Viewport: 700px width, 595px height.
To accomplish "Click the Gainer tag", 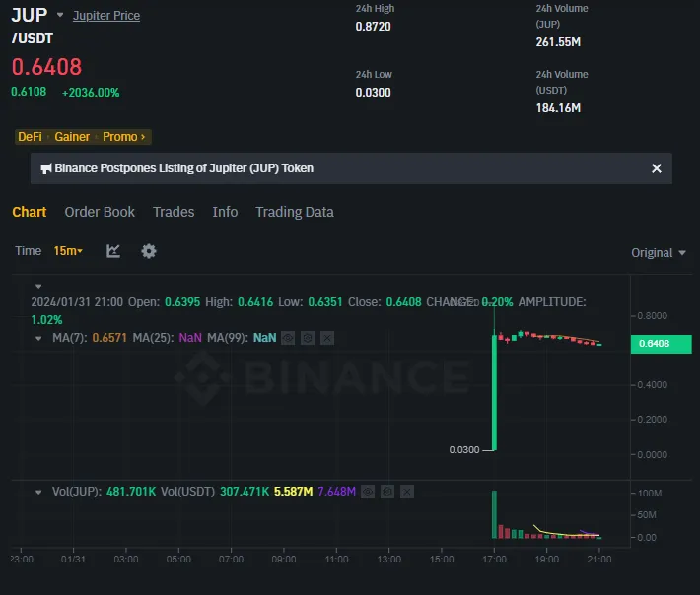I will click(72, 137).
